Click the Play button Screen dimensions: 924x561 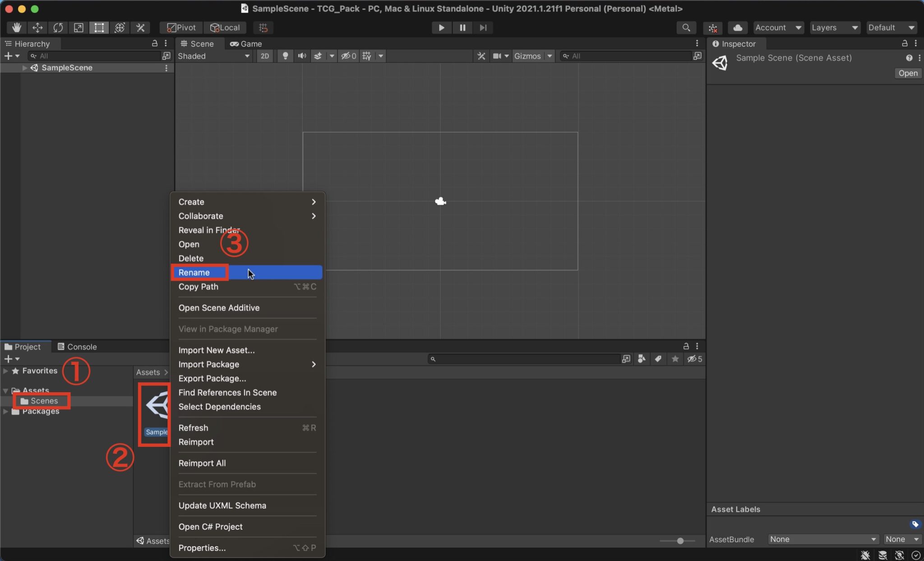(441, 28)
